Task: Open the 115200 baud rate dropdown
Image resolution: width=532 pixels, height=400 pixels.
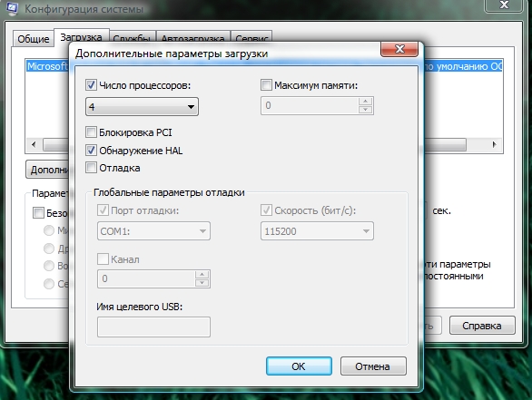Action: click(317, 231)
